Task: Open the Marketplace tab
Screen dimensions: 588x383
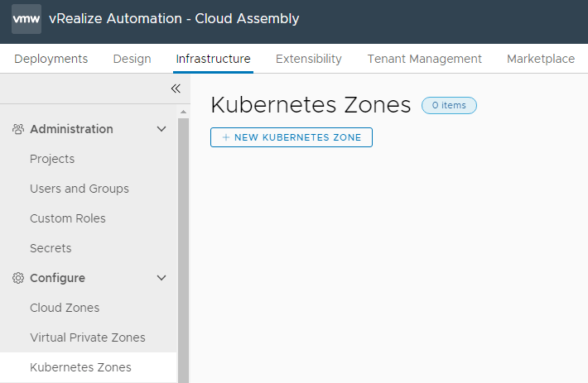Action: tap(541, 59)
